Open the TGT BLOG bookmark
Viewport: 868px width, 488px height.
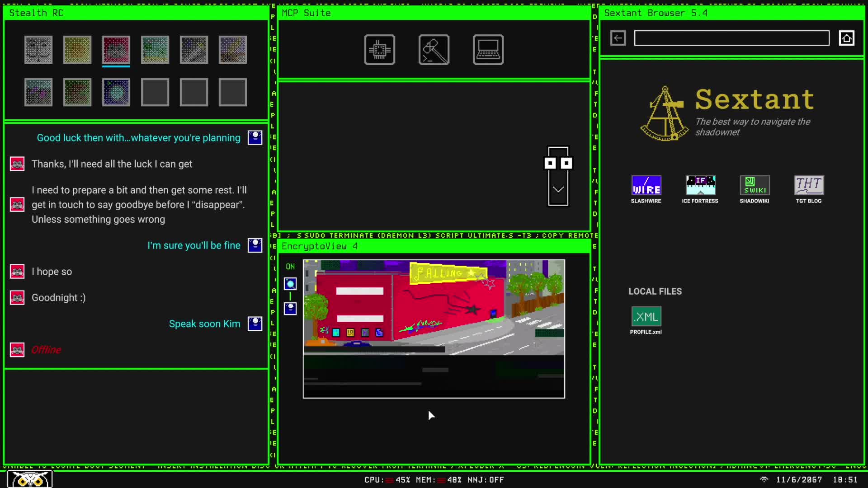[x=809, y=190]
